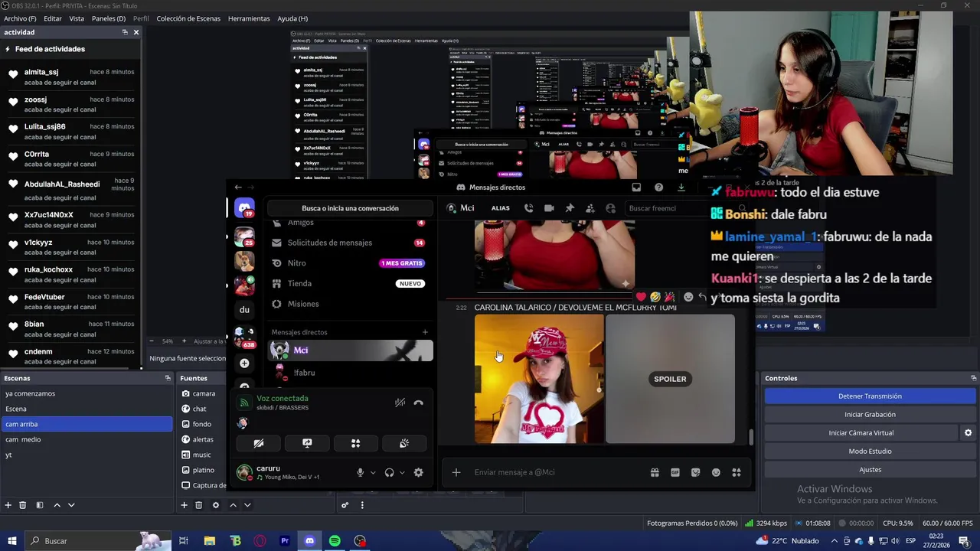Toggle Iniciar Grabación recording
The height and width of the screenshot is (551, 980).
point(870,415)
